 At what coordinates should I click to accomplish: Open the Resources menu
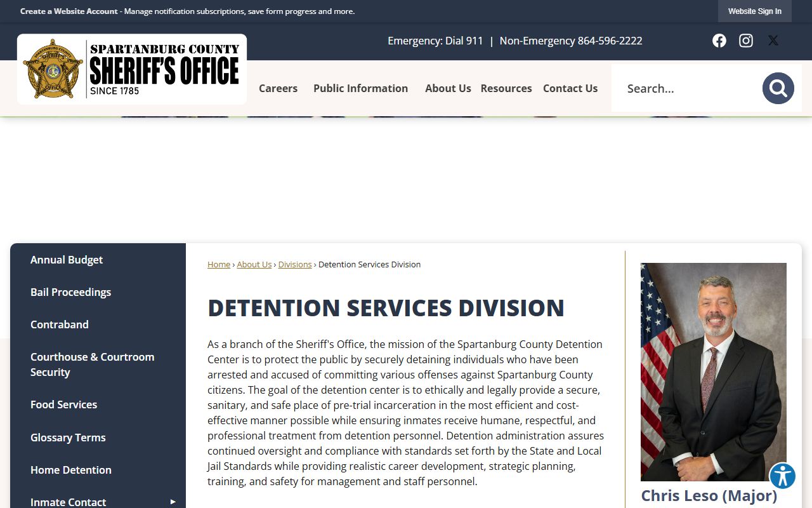point(506,88)
